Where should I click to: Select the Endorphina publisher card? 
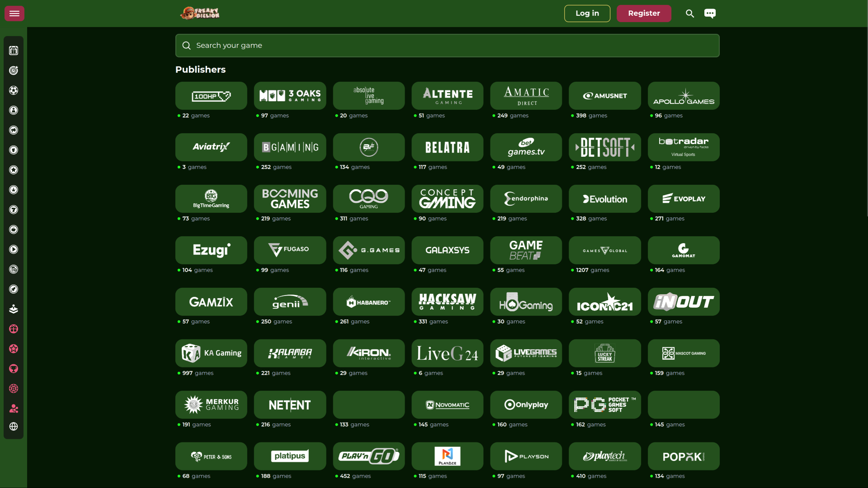click(x=526, y=199)
